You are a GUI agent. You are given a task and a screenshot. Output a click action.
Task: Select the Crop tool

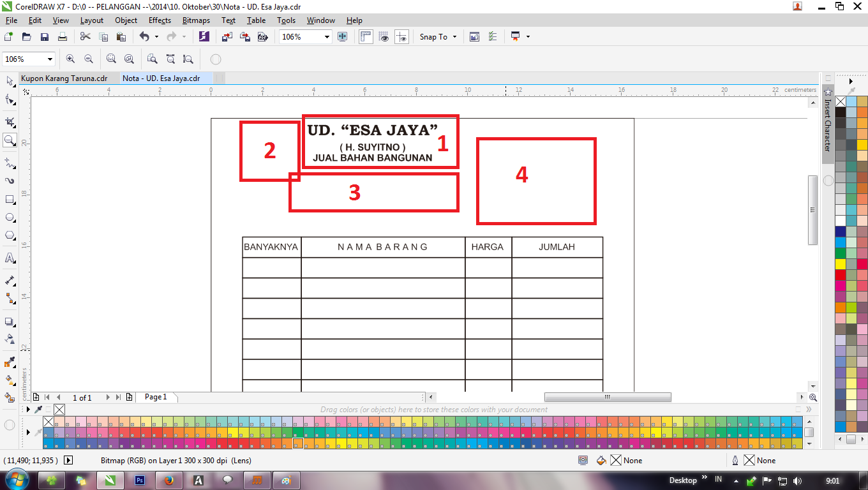10,121
